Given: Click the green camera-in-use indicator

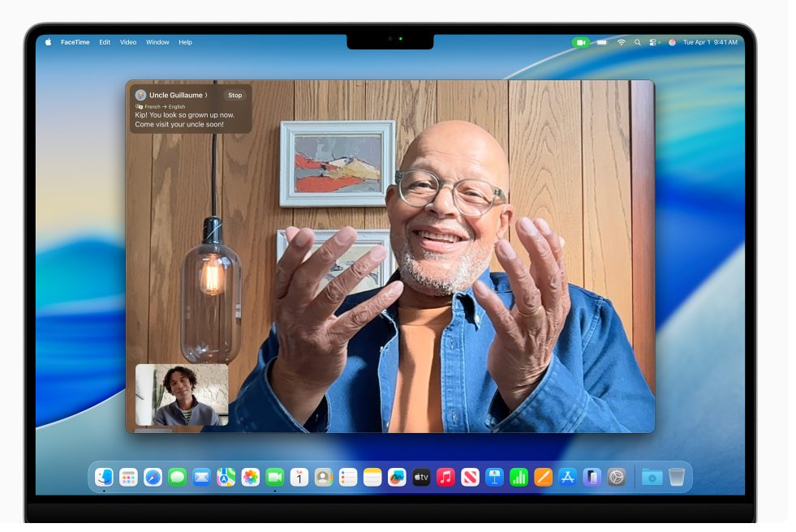Looking at the screenshot, I should coord(581,41).
